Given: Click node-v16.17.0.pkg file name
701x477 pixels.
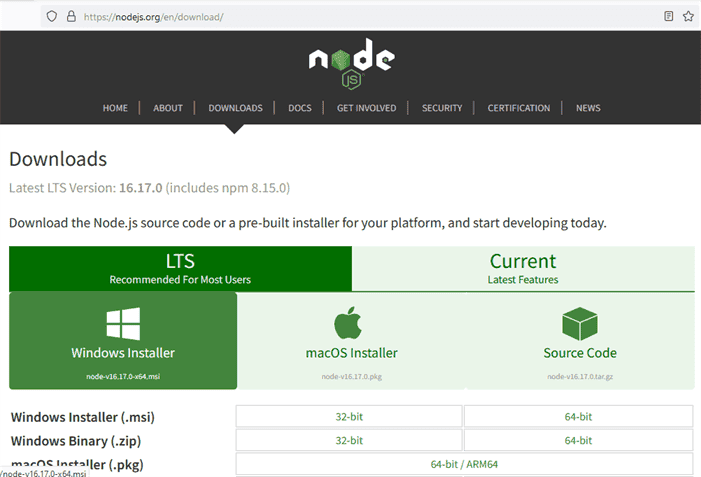Looking at the screenshot, I should pos(351,376).
